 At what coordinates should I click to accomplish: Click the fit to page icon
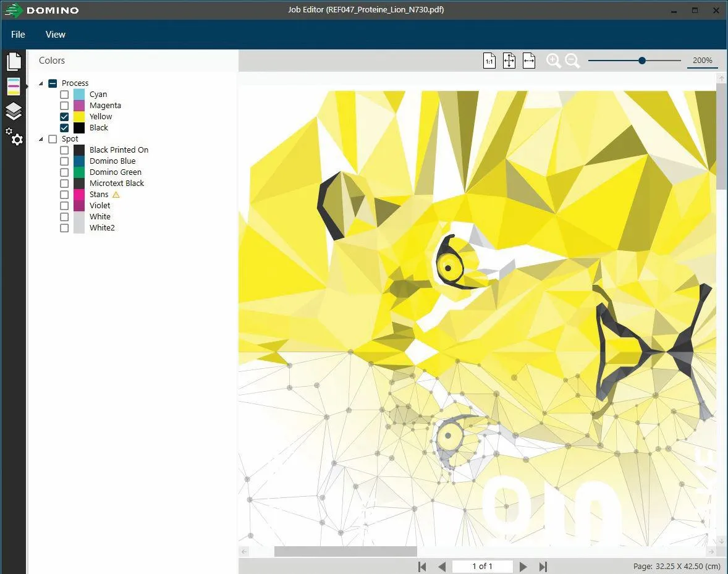pyautogui.click(x=509, y=61)
